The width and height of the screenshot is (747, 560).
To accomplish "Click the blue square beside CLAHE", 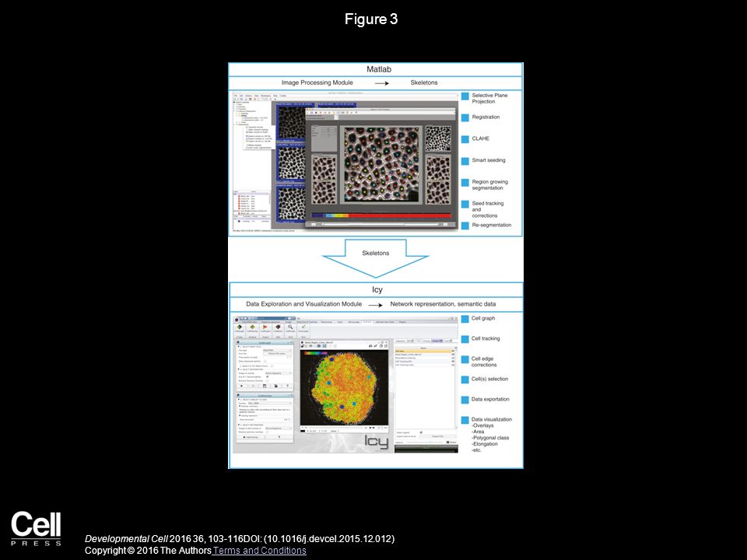I will click(465, 139).
